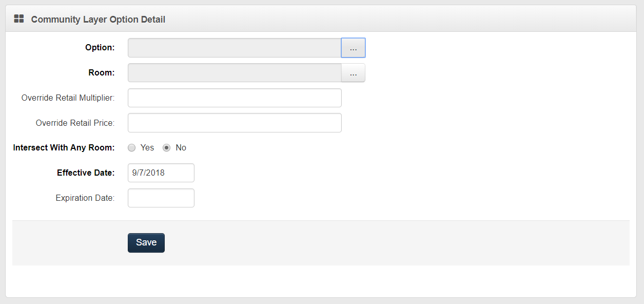Viewport: 644px width, 304px height.
Task: Open the Room lookup ellipsis button
Action: (x=353, y=73)
